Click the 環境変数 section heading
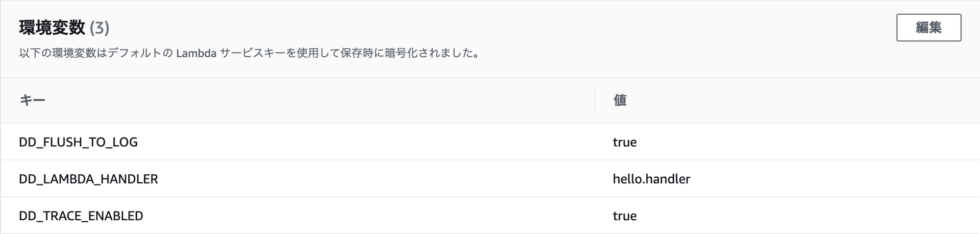The image size is (980, 234). click(52, 28)
